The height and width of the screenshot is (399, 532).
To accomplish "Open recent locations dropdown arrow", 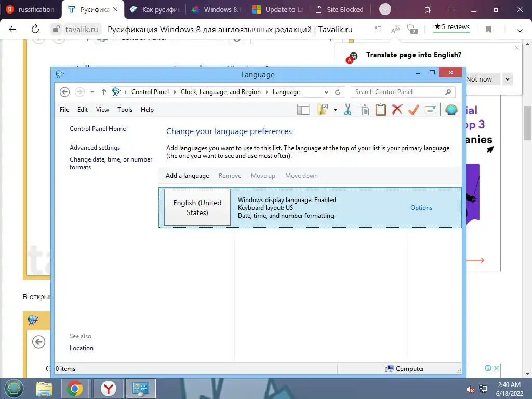I will (92, 92).
